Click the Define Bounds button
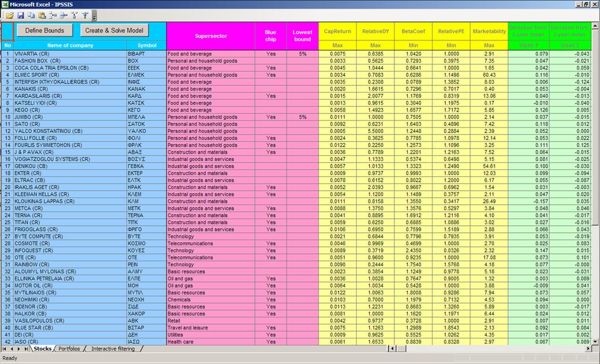The height and width of the screenshot is (364, 600). coord(45,30)
